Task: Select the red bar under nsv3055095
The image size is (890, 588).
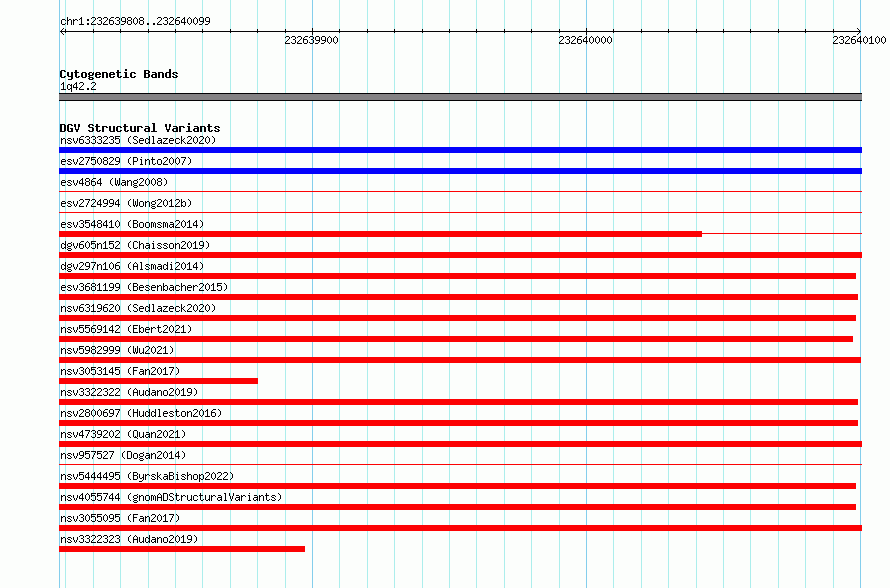Action: coord(460,528)
